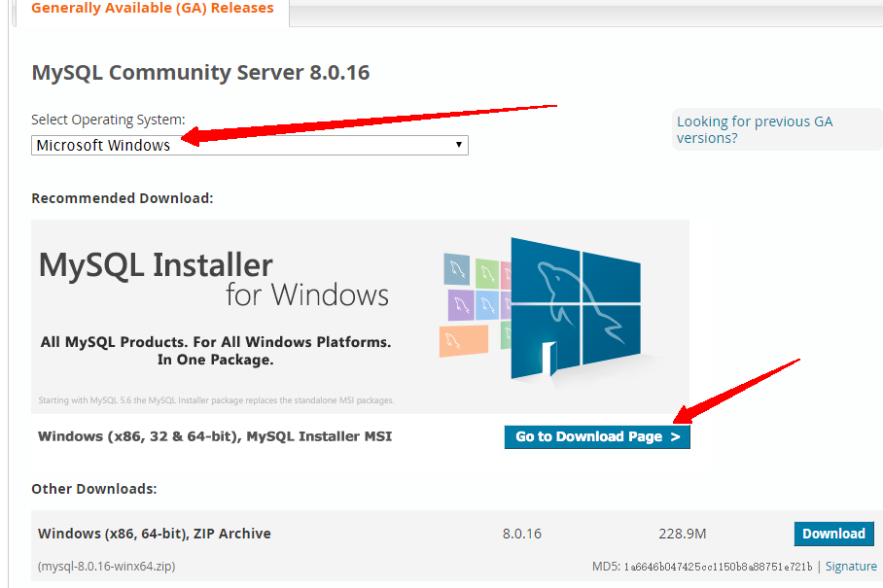Image resolution: width=883 pixels, height=588 pixels.
Task: Click the orange dolphin tile in the banner
Action: tap(464, 340)
